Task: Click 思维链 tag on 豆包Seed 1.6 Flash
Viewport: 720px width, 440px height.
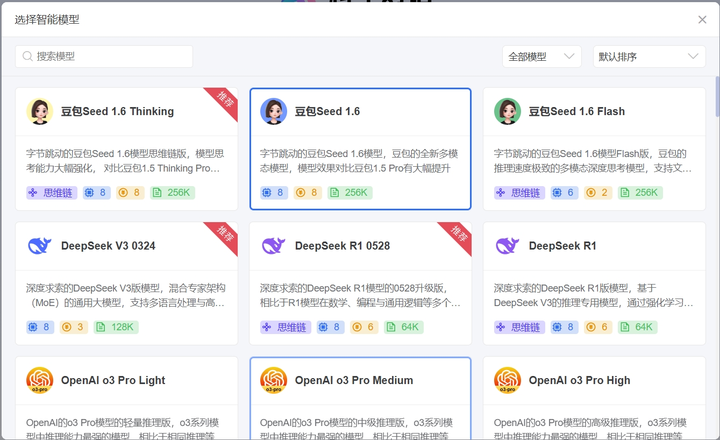Action: (x=519, y=192)
